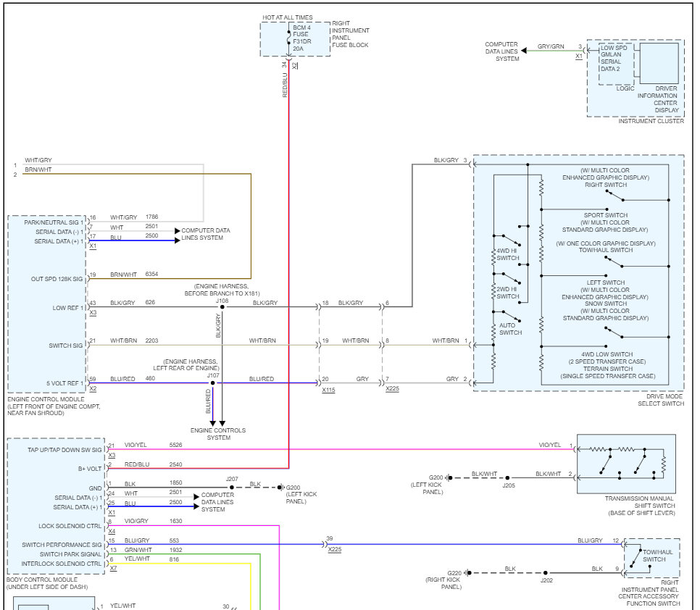Click "SWITCH PERFORMANCE SIG" pin label

pos(62,545)
